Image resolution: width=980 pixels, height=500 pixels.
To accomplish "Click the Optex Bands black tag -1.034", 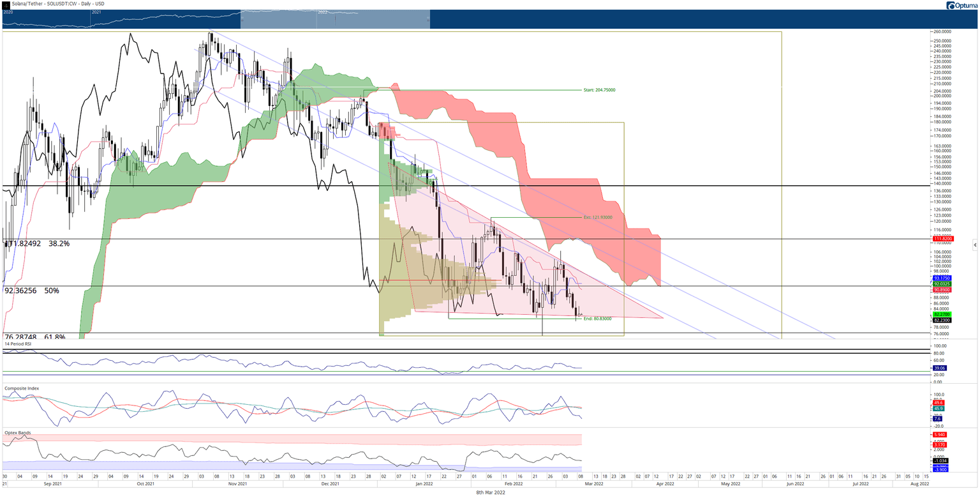I will coord(940,460).
